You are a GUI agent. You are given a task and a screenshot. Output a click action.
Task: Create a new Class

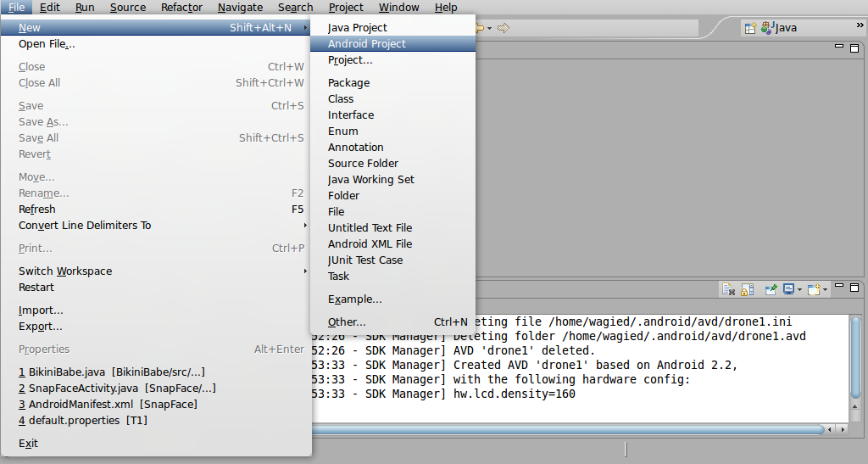[x=393, y=99]
